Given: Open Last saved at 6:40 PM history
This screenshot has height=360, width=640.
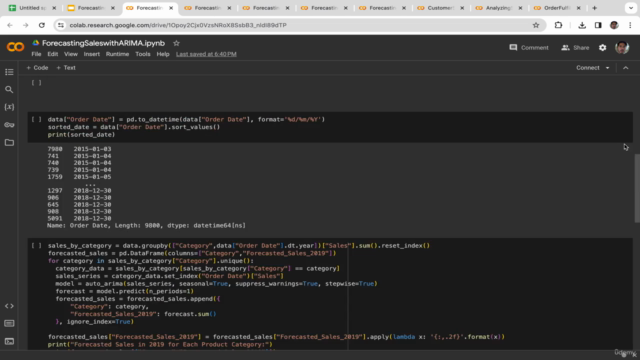Looking at the screenshot, I should pos(206,54).
